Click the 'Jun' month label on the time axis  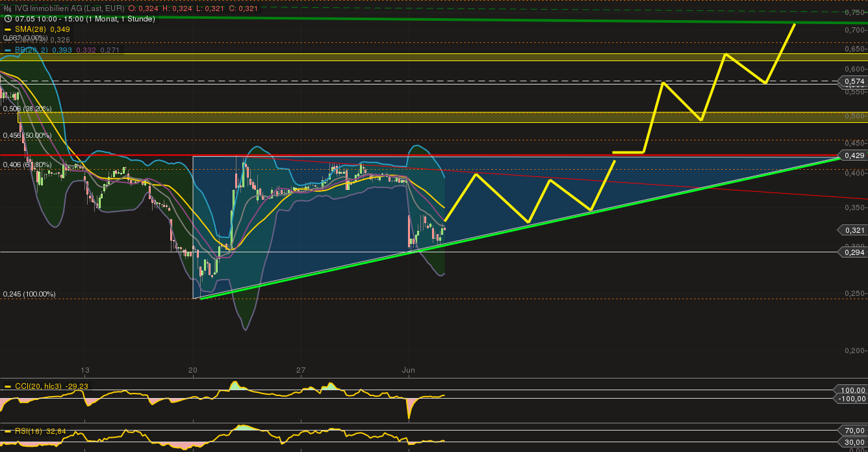click(x=409, y=369)
